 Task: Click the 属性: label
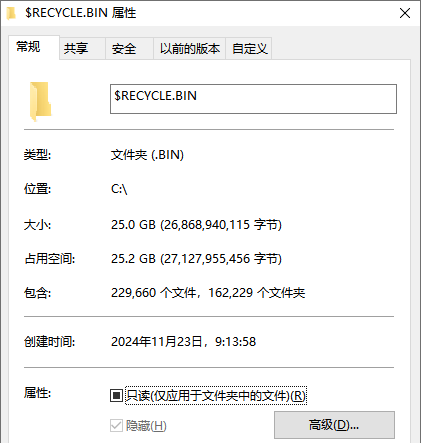pos(37,393)
